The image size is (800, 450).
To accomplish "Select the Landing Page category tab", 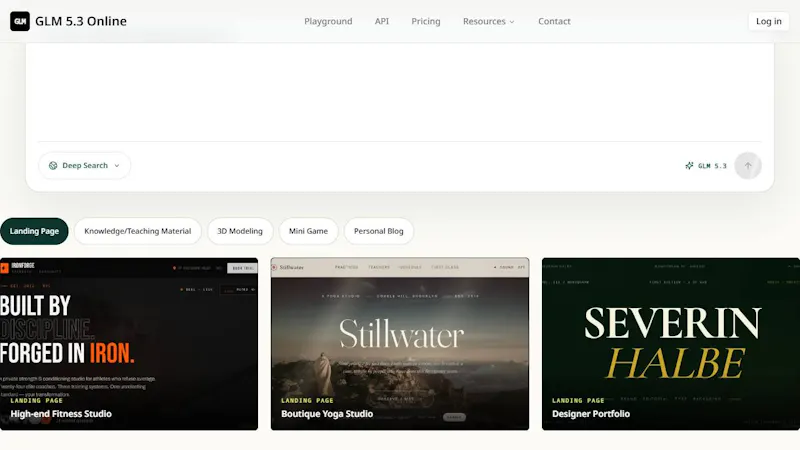I will [34, 231].
